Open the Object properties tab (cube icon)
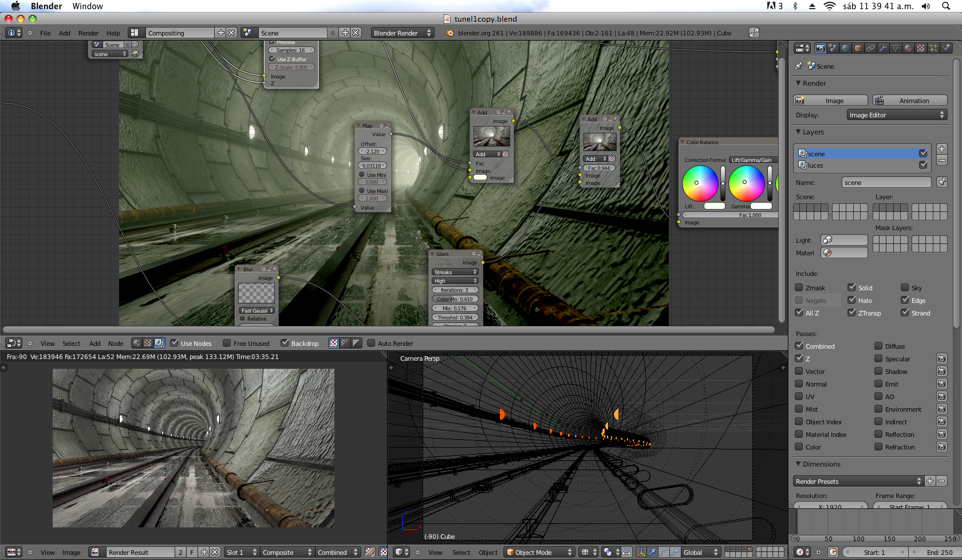The height and width of the screenshot is (560, 962). [x=858, y=48]
